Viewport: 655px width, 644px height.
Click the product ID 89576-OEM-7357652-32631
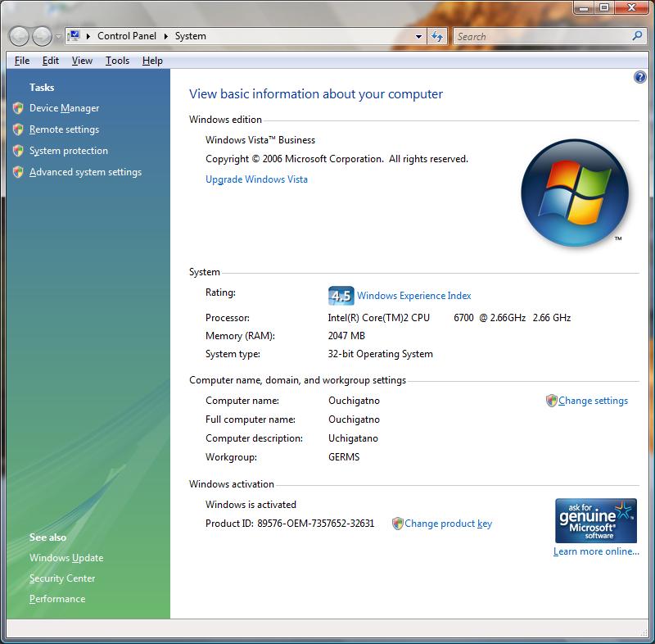[x=315, y=524]
